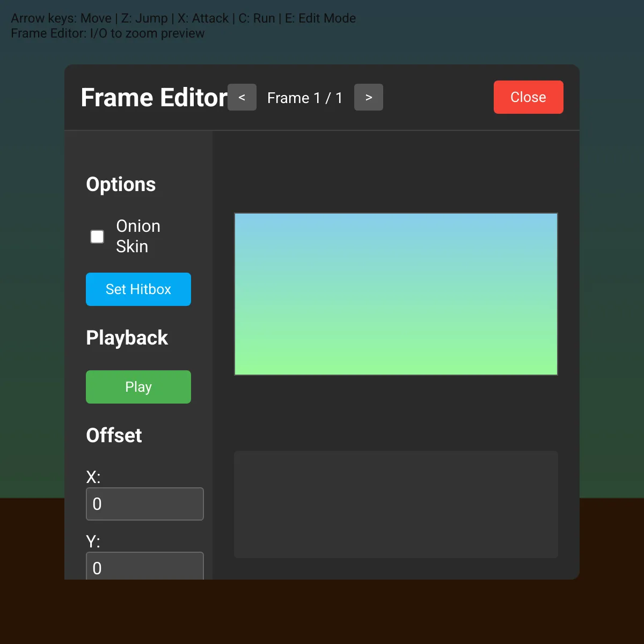
Task: Click the 'Onion Skin' label text
Action: [x=138, y=236]
